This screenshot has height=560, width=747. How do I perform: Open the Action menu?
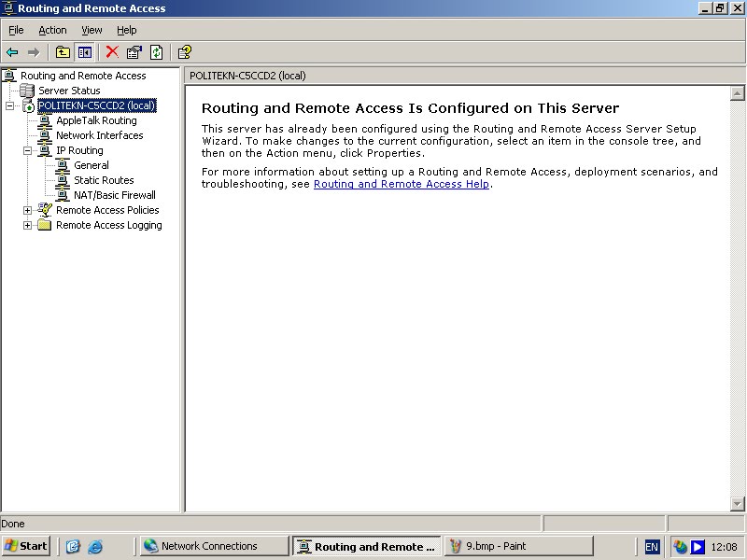(52, 30)
